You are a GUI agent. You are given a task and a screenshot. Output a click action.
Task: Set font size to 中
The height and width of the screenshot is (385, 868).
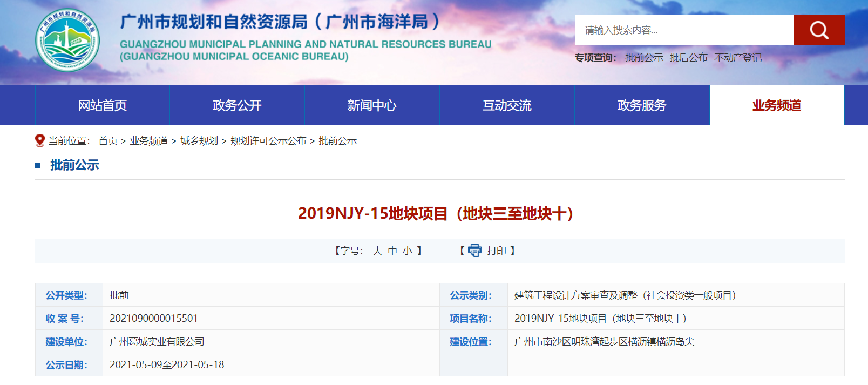[392, 251]
